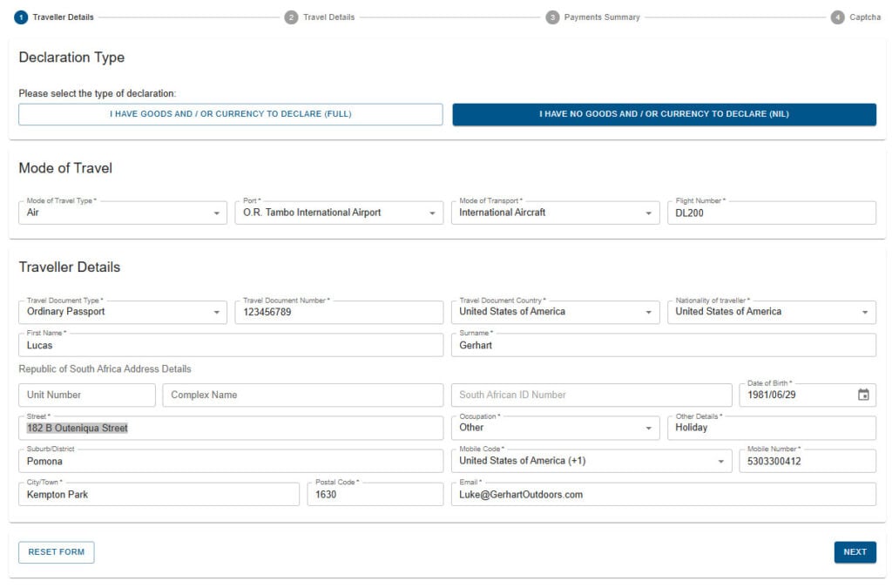Open the Nationality of traveller dropdown
This screenshot has width=892, height=588.
772,312
